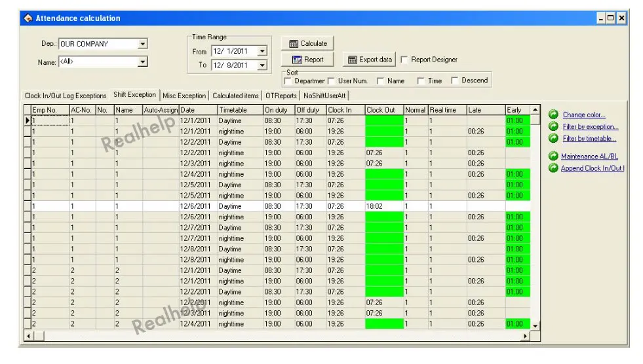Viewport: 643px width, 364px height.
Task: Click the calculator icon on Calculate button
Action: pyautogui.click(x=294, y=43)
